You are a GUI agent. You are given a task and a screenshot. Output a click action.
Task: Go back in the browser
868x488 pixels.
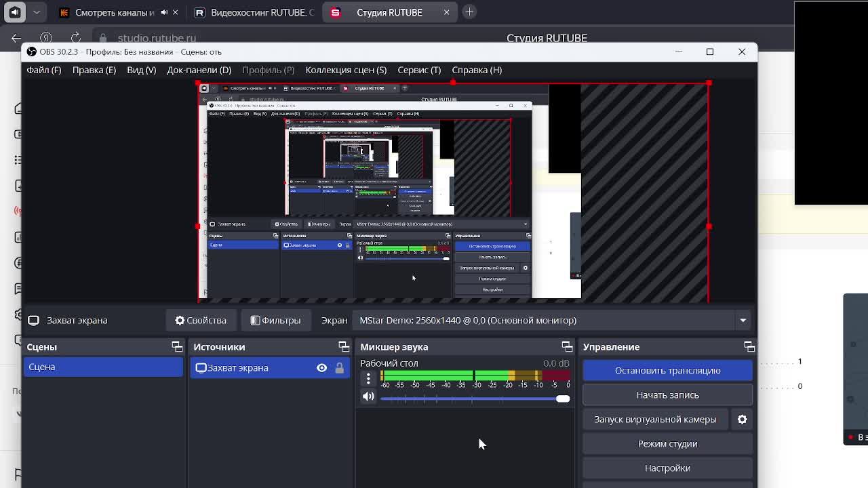[x=16, y=38]
